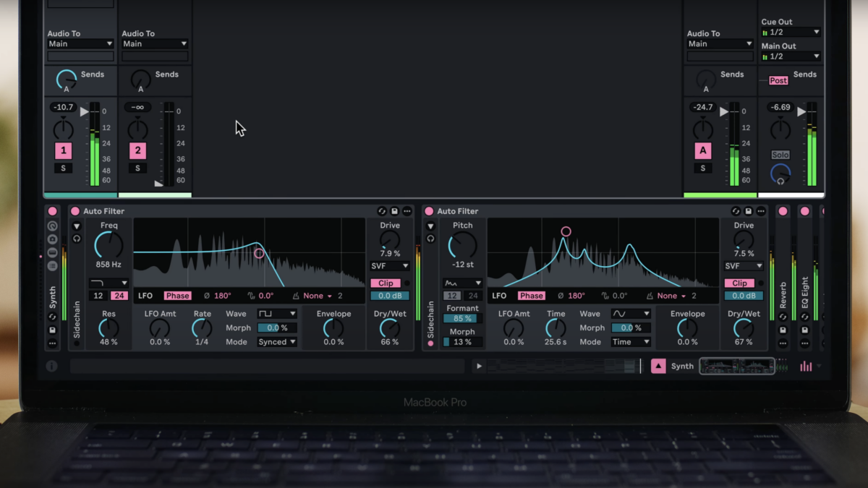This screenshot has width=868, height=488.
Task: Expand the sidechain triangle on left Auto Filter
Action: (x=77, y=226)
